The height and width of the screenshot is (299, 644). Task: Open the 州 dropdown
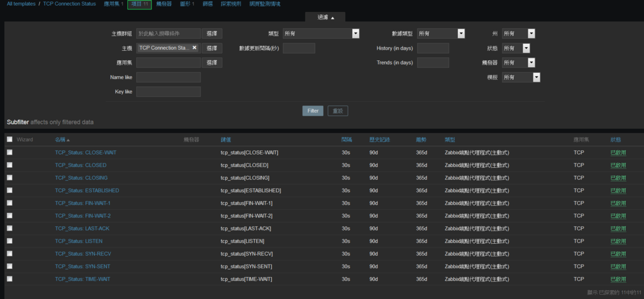tap(518, 34)
